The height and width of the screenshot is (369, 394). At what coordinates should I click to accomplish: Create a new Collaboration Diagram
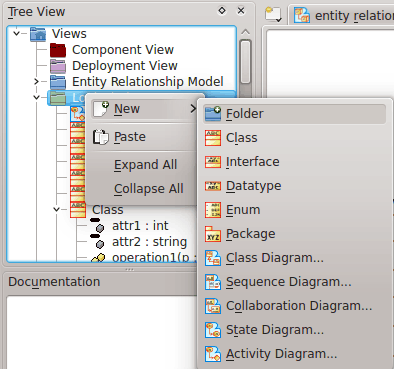click(294, 306)
